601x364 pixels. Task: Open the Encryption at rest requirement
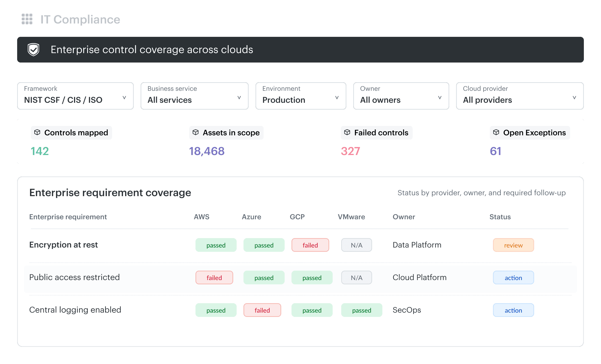coord(63,245)
